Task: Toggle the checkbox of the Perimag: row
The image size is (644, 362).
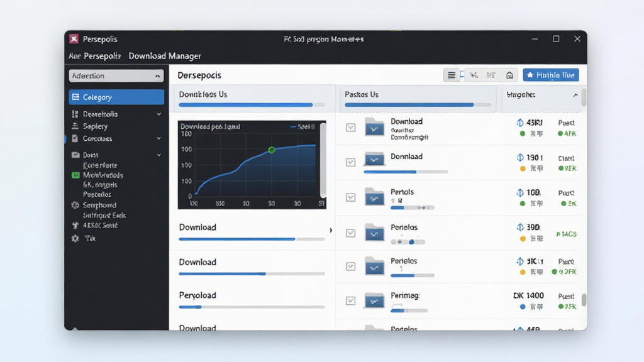Action: click(x=350, y=301)
